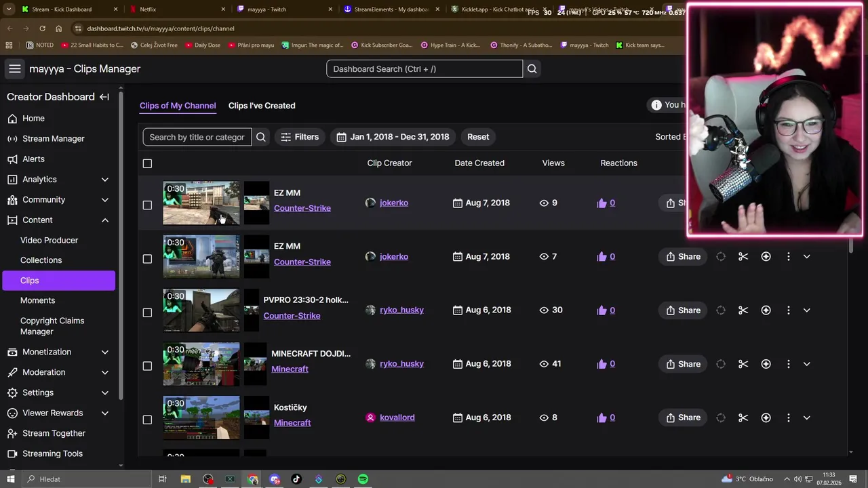Open more options for second EZ MM clip
This screenshot has width=868, height=488.
(788, 256)
